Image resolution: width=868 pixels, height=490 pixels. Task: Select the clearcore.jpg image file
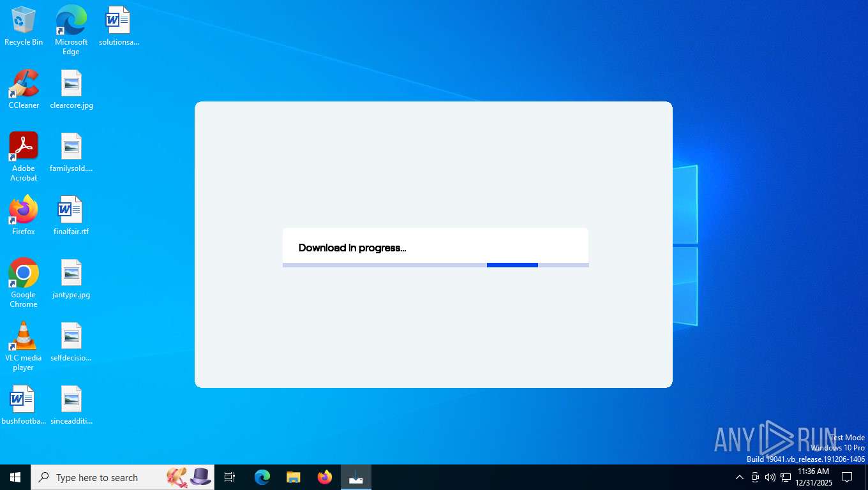click(71, 89)
